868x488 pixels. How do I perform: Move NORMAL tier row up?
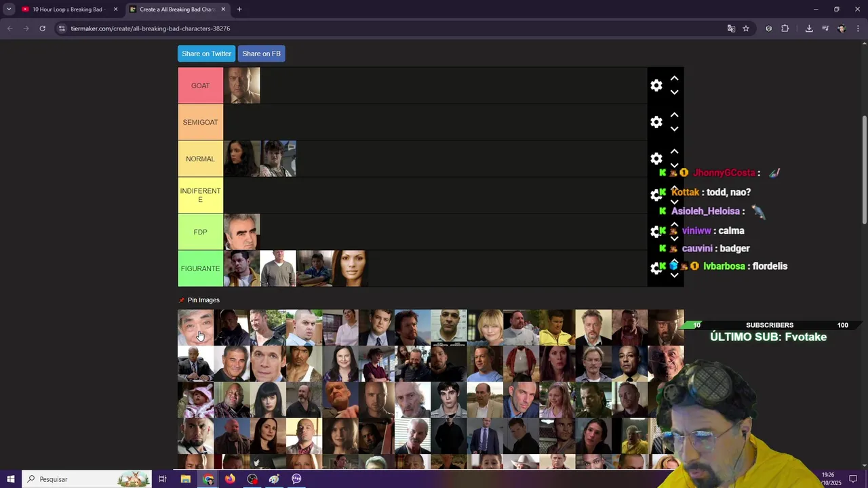[x=674, y=152]
